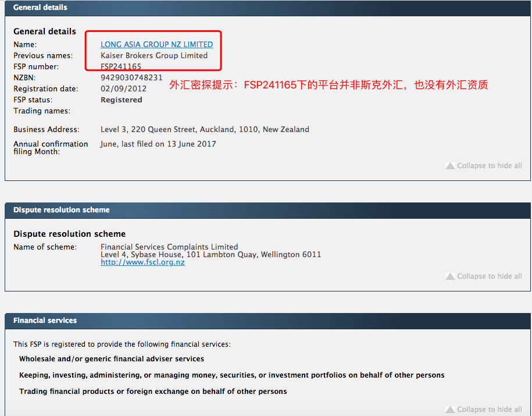
Task: Select the 'Sybase House, 101 Lambton Quay' address line
Action: coord(210,255)
